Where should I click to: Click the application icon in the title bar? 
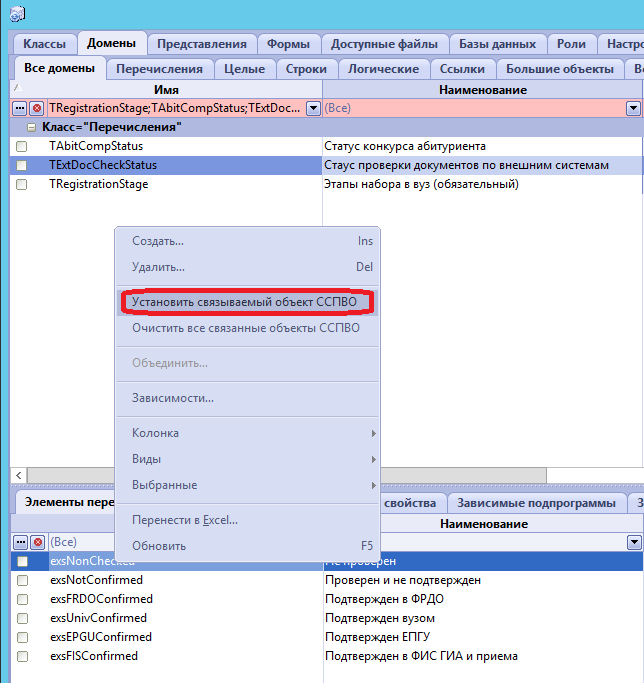pos(17,14)
